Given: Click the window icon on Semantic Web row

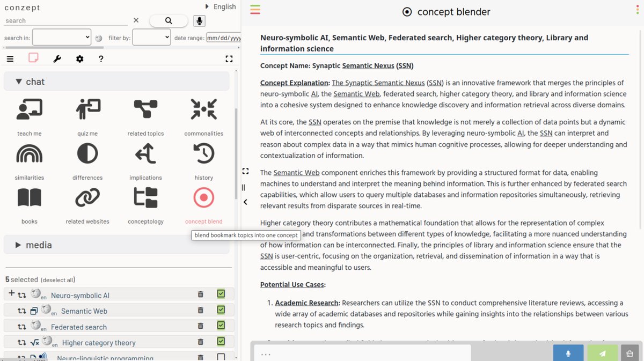Looking at the screenshot, I should point(34,311).
